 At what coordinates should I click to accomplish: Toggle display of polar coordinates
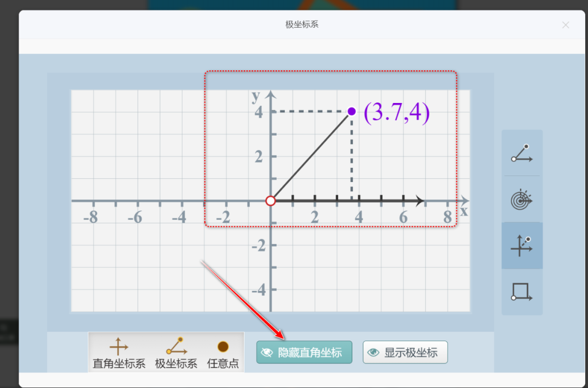tap(405, 352)
